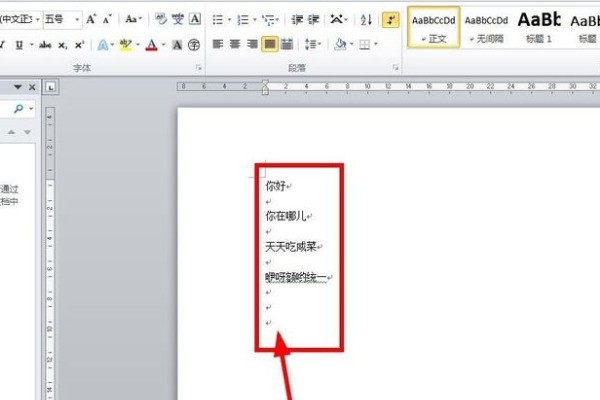Toggle italic formatting

pyautogui.click(x=2, y=45)
